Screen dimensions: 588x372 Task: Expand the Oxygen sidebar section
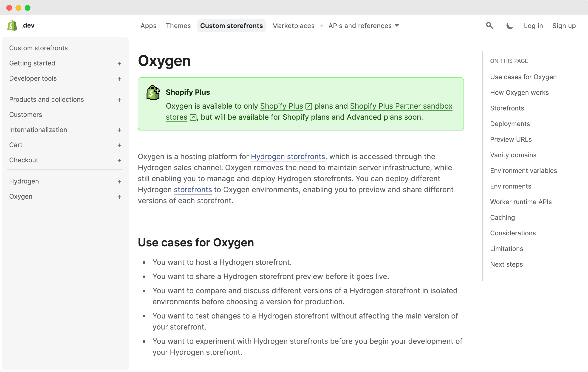point(119,197)
